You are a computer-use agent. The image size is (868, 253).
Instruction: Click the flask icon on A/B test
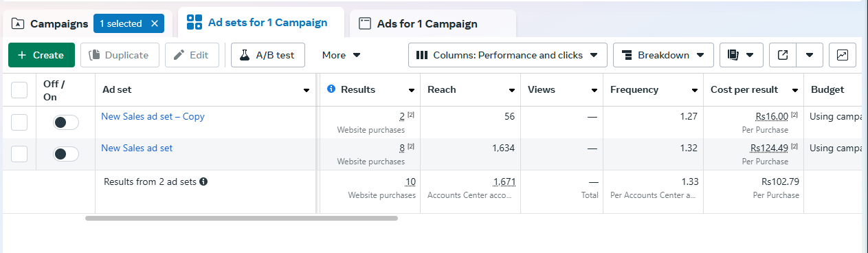tap(244, 55)
